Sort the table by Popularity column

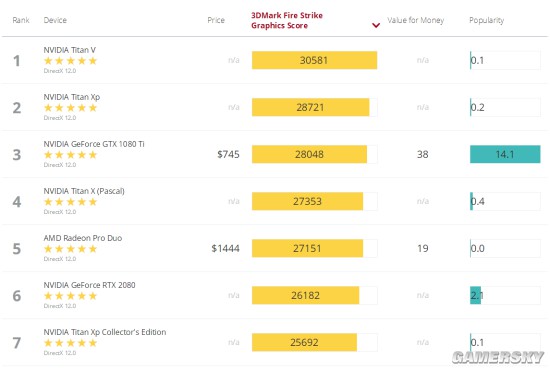click(487, 20)
